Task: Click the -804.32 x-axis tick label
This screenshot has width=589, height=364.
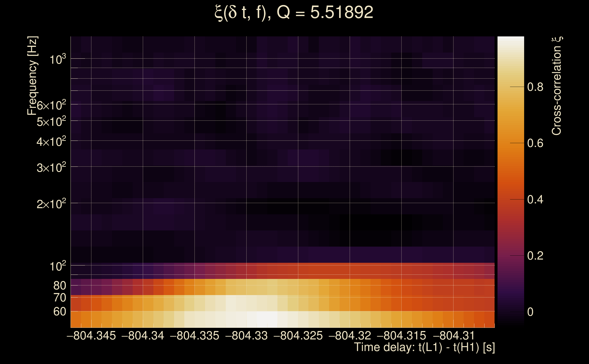Action: click(x=350, y=336)
